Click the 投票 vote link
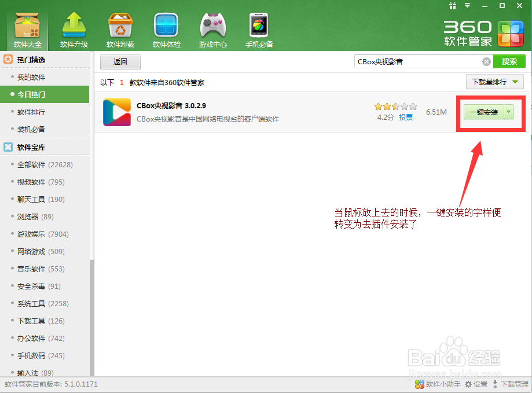Viewport: 532px width, 393px height. pyautogui.click(x=406, y=117)
